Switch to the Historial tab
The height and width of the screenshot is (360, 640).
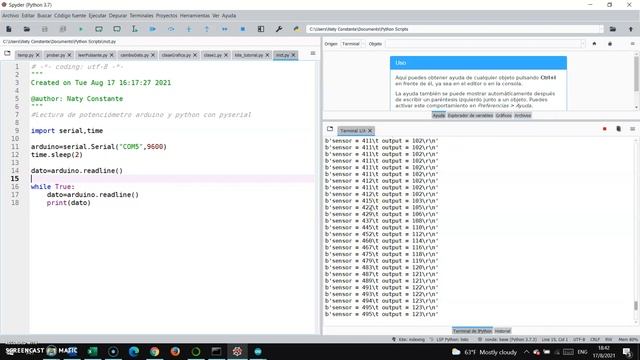tap(502, 331)
